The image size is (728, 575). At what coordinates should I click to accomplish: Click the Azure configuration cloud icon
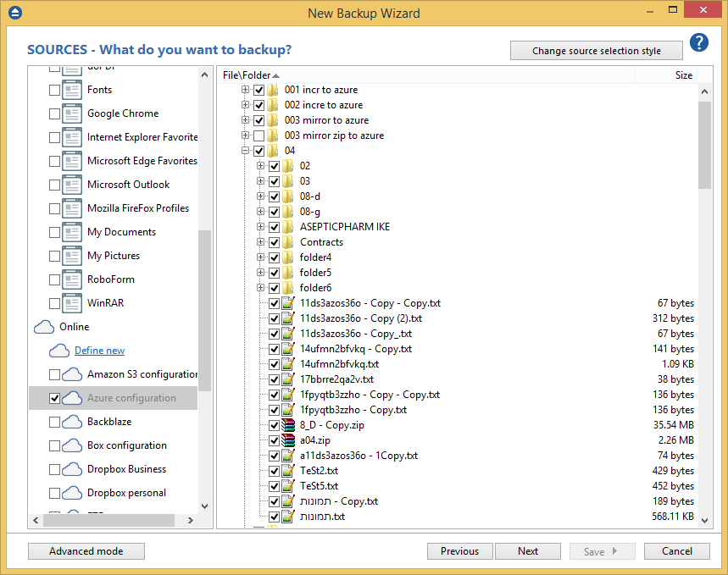tap(70, 397)
